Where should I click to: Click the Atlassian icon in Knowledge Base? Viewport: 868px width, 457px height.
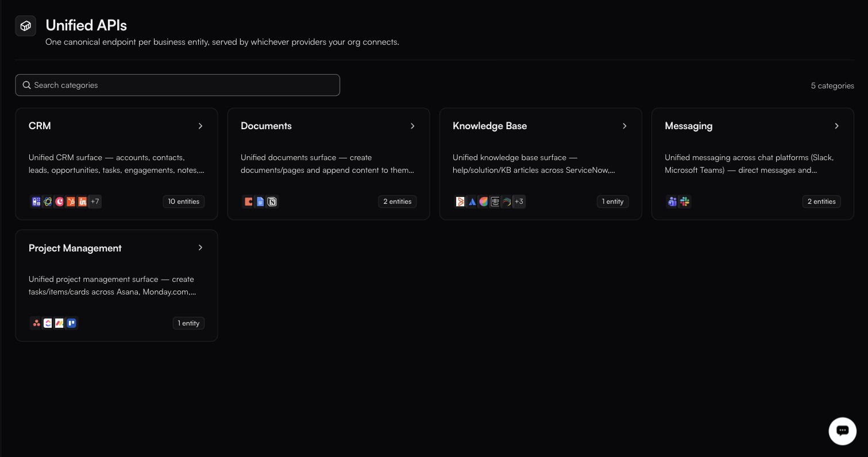pos(472,202)
